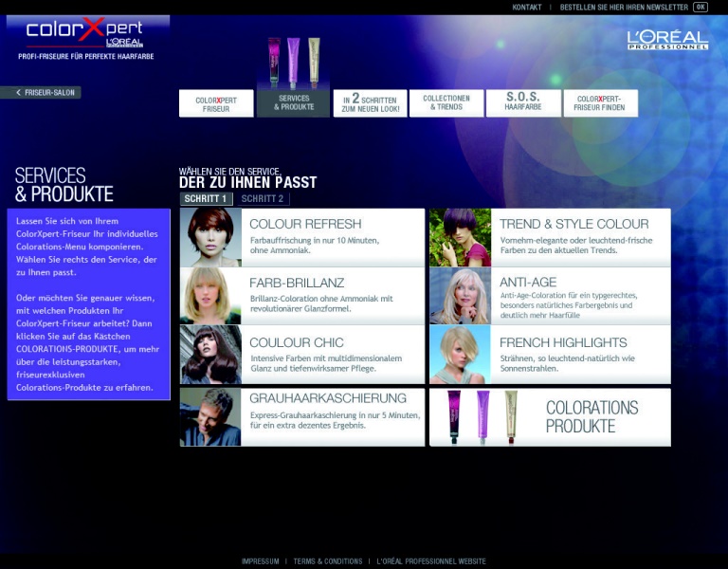Select the Services & Produkte menu item

294,102
